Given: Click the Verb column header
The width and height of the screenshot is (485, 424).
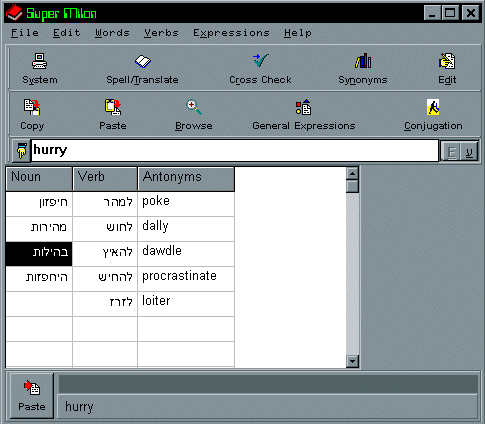Looking at the screenshot, I should click(x=105, y=179).
